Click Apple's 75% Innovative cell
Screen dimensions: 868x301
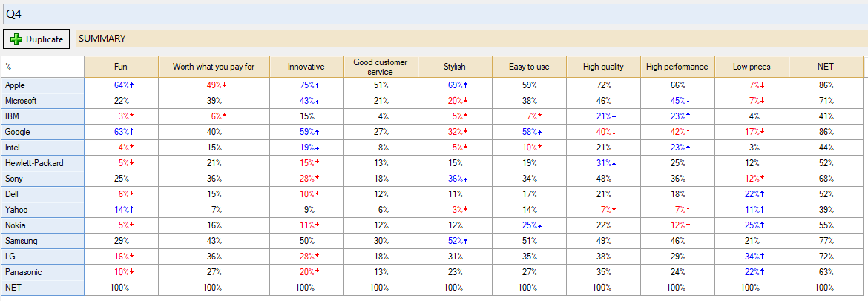point(306,85)
